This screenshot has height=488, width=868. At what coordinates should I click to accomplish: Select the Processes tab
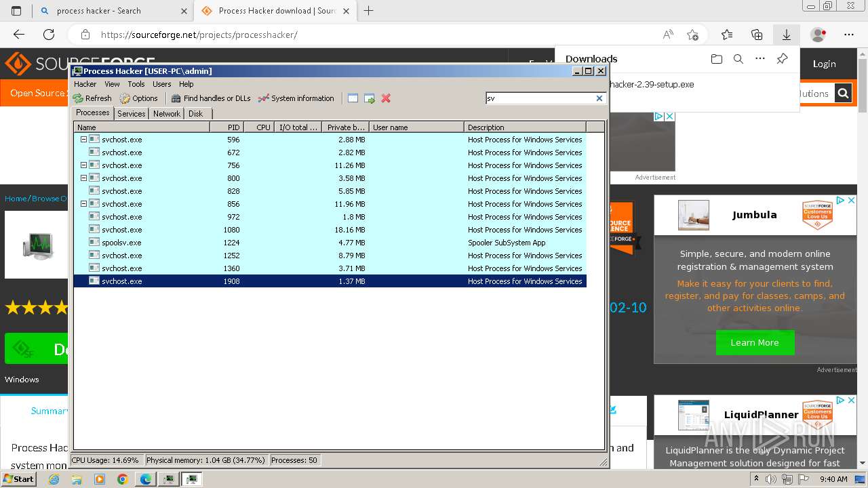tap(93, 113)
